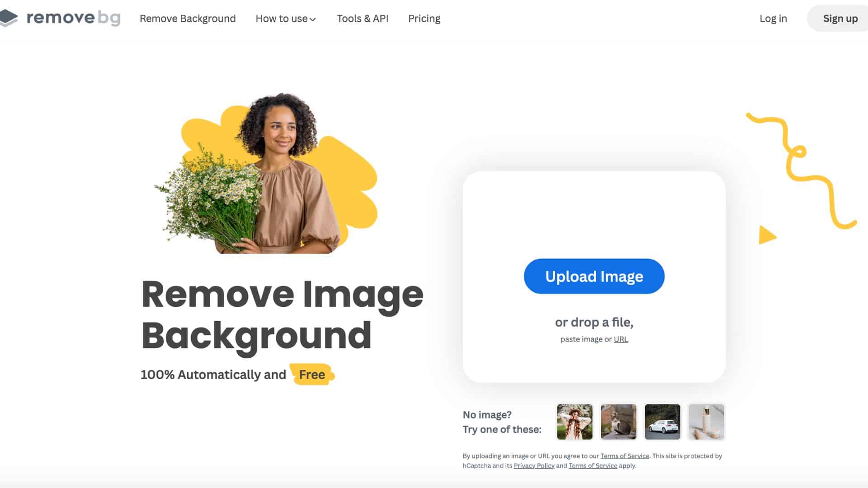This screenshot has width=868, height=488.
Task: Select the perfume bottle sample thumbnail
Action: click(x=706, y=422)
